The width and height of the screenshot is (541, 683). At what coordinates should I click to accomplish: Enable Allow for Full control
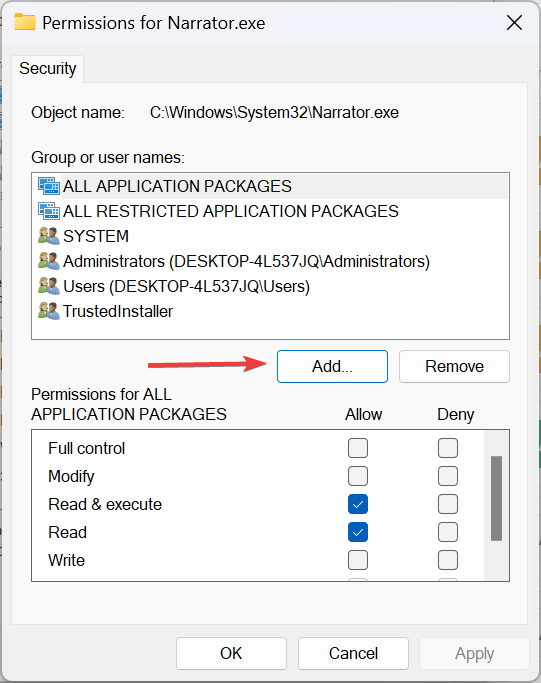(x=358, y=448)
